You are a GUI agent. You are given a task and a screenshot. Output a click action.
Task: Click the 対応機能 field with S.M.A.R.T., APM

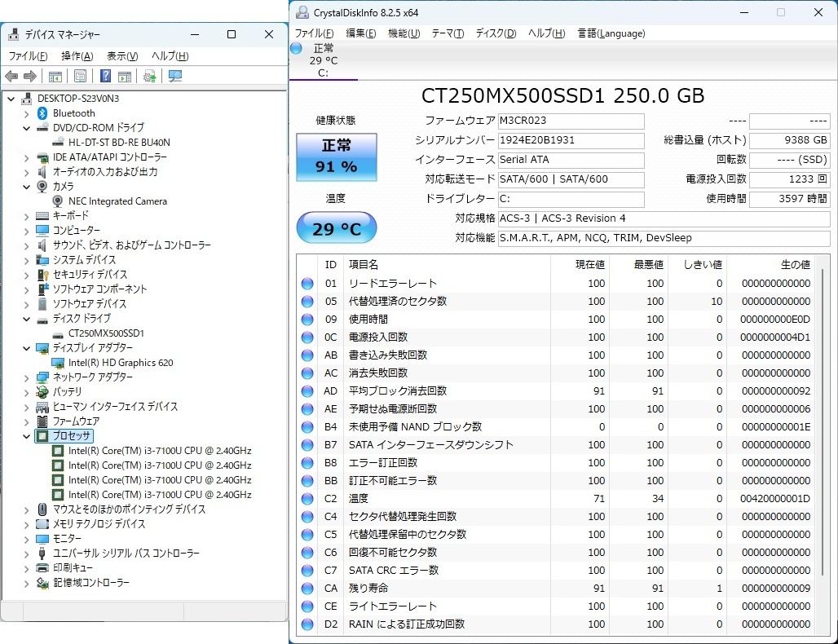pyautogui.click(x=664, y=238)
